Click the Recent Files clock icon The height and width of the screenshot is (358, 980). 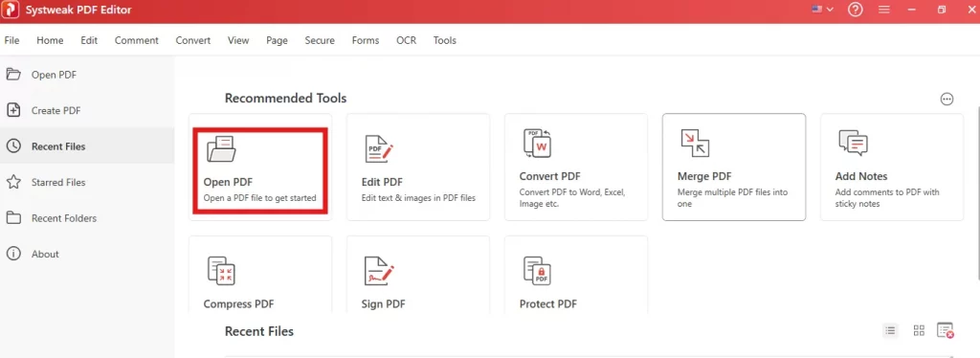tap(13, 146)
